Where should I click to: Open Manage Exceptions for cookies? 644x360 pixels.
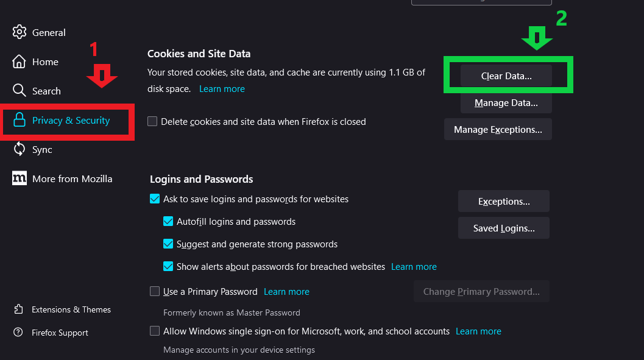click(498, 129)
